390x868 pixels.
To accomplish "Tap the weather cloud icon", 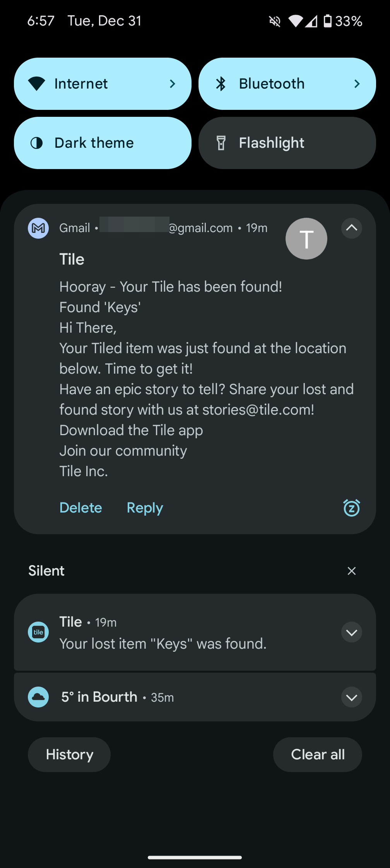I will (x=38, y=697).
